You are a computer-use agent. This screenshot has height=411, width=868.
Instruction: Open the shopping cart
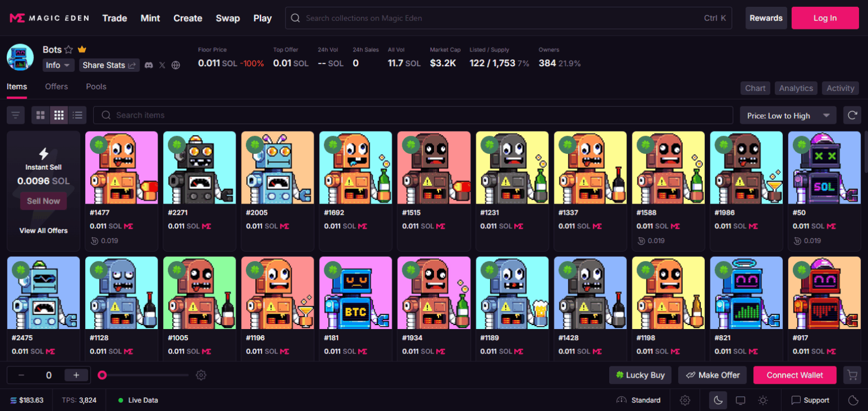pos(852,375)
